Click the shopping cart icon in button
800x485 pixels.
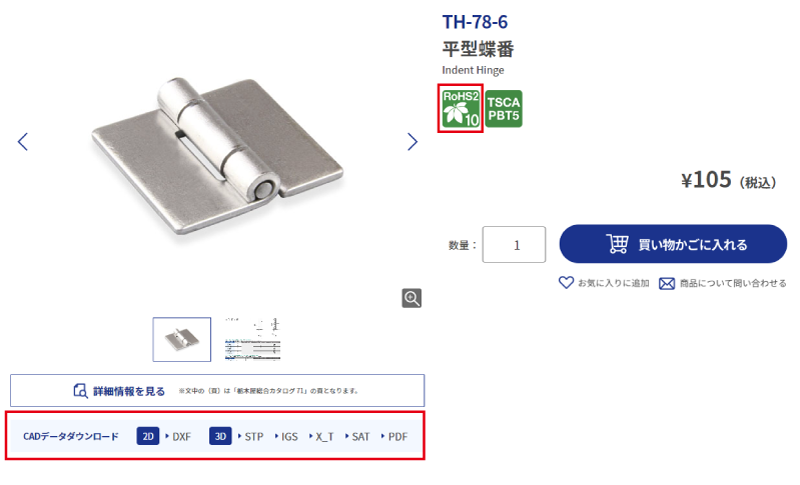click(x=617, y=244)
